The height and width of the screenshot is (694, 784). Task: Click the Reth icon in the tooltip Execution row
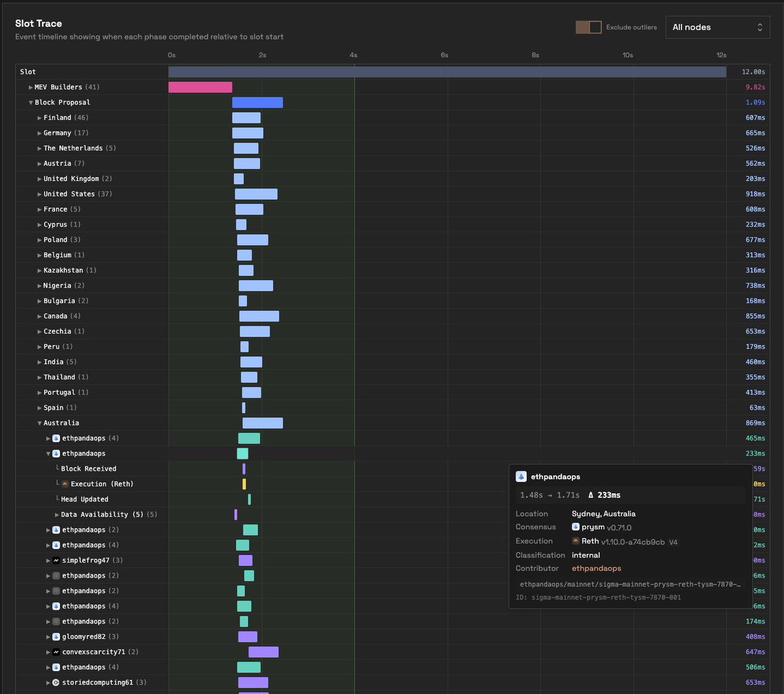[576, 541]
